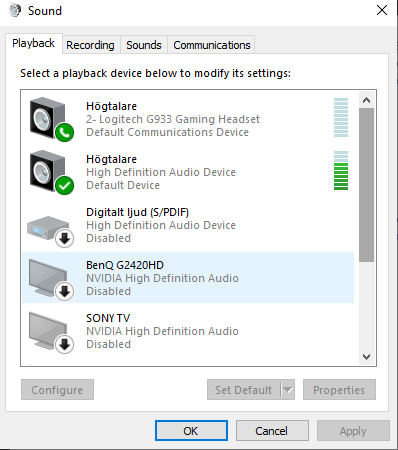The image size is (398, 450).
Task: Click the Configure button
Action: 57,390
